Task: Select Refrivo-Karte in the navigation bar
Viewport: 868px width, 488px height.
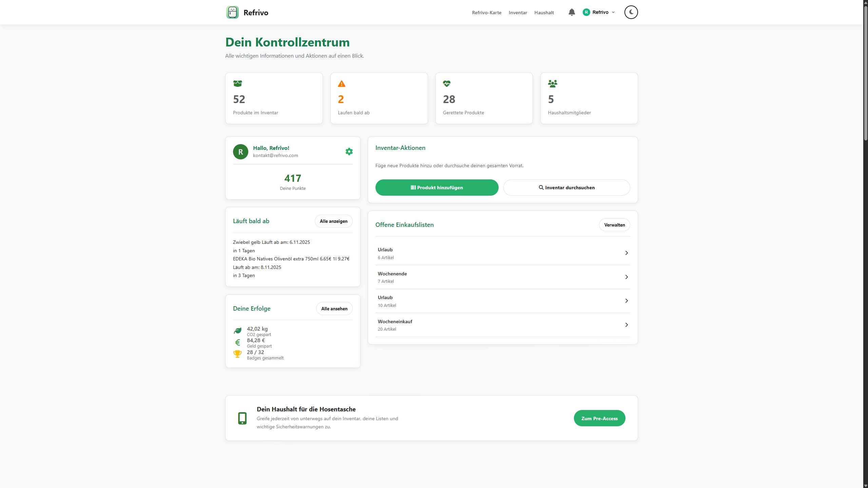Action: coord(486,13)
